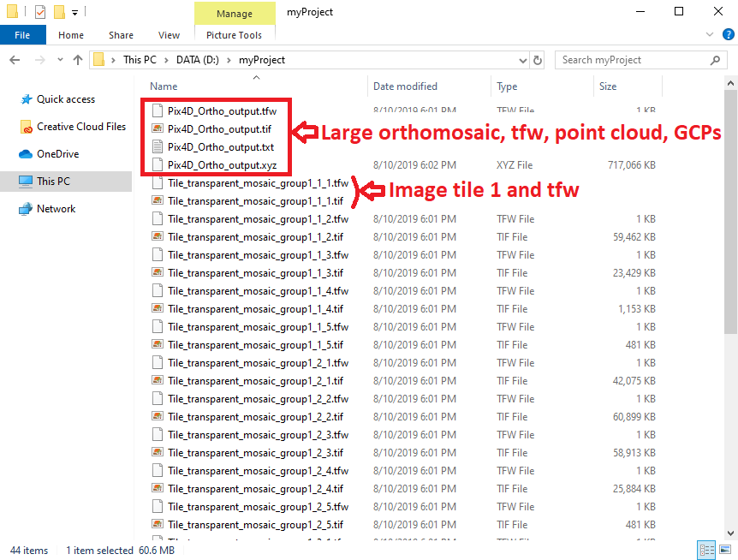Image resolution: width=738 pixels, height=560 pixels.
Task: Click the Tile_transparent_mosaic_group1_2_1.tfw file icon
Action: [158, 363]
